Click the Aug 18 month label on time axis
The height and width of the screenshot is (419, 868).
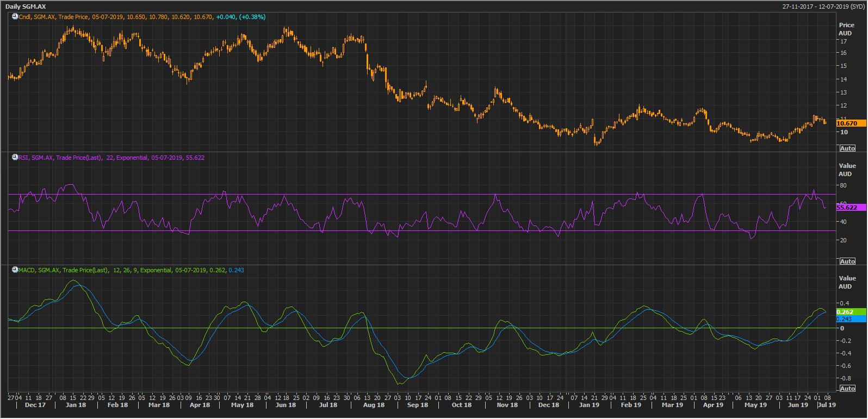(374, 405)
